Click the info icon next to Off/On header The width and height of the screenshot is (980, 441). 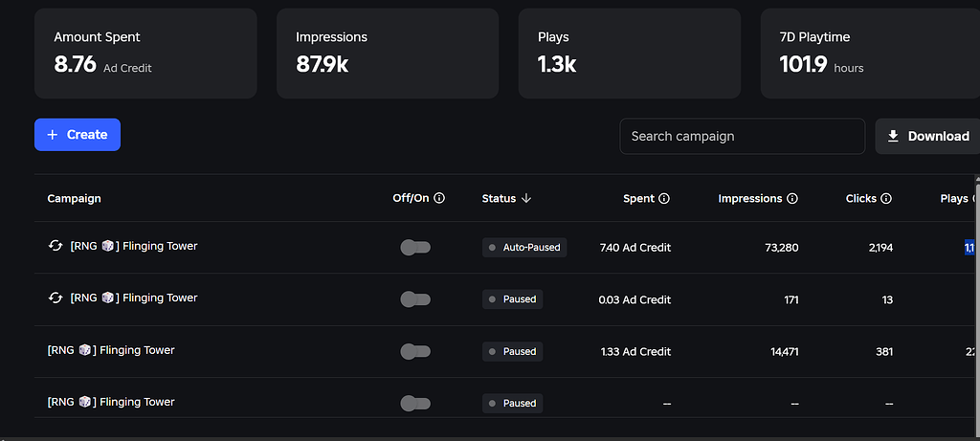click(x=439, y=199)
